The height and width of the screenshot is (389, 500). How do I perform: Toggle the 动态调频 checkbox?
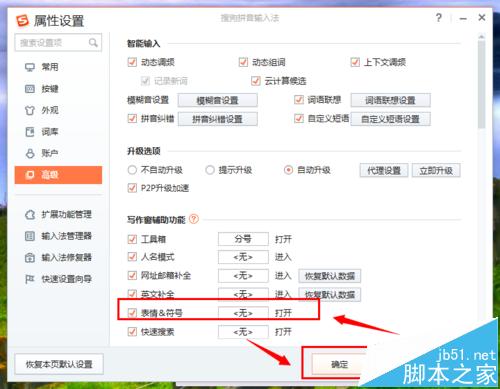click(x=132, y=62)
